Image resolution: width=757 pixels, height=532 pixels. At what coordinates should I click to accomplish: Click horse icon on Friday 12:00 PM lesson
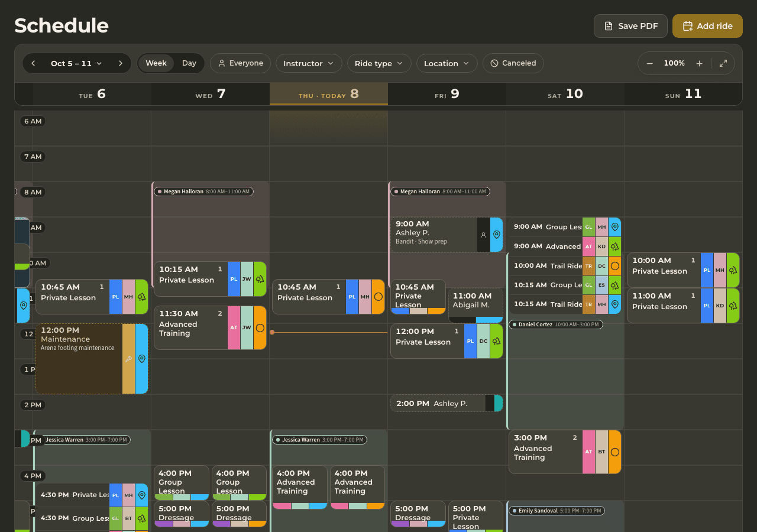[497, 341]
